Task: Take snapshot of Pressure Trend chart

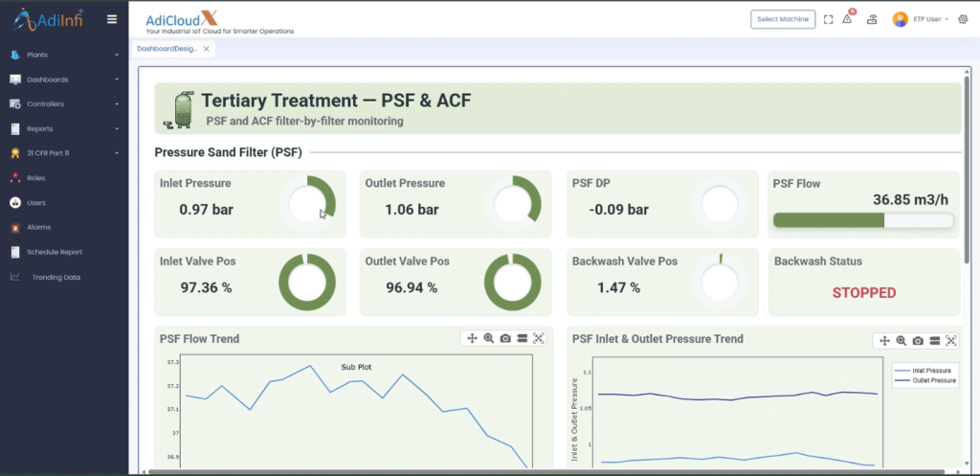Action: [x=918, y=341]
